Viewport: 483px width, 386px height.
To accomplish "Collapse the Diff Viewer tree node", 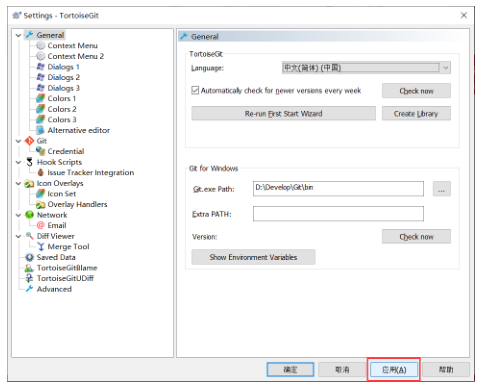I will 19,236.
